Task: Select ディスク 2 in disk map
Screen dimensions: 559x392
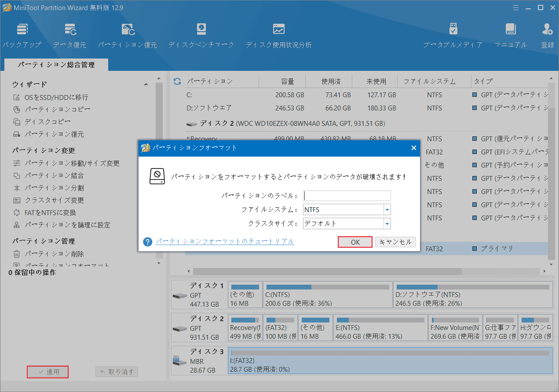Action: pos(199,327)
